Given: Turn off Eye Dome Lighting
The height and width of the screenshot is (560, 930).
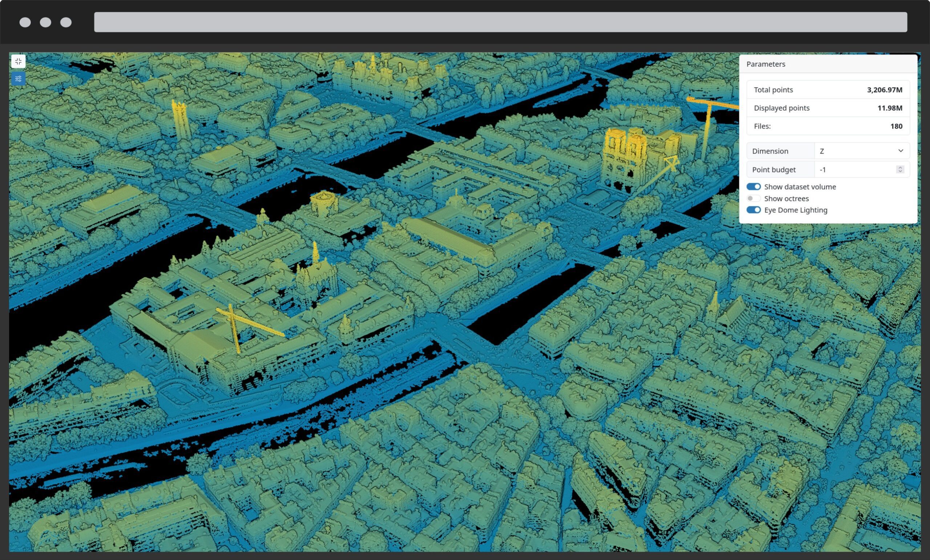Looking at the screenshot, I should (753, 210).
